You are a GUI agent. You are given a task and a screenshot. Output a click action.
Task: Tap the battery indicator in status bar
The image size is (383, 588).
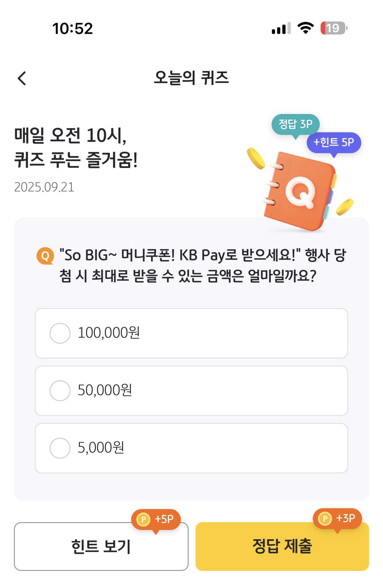[x=334, y=28]
